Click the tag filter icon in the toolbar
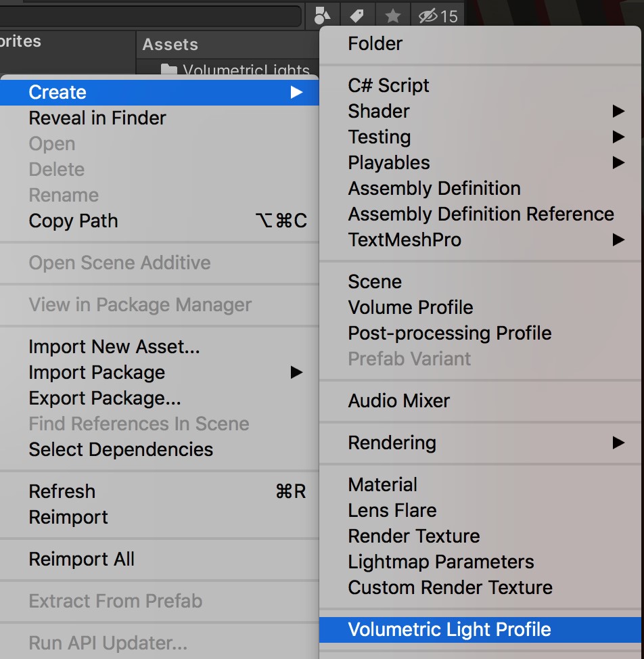 click(x=357, y=15)
